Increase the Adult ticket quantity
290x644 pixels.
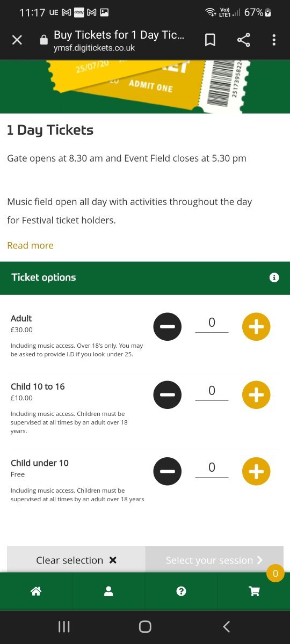point(256,327)
